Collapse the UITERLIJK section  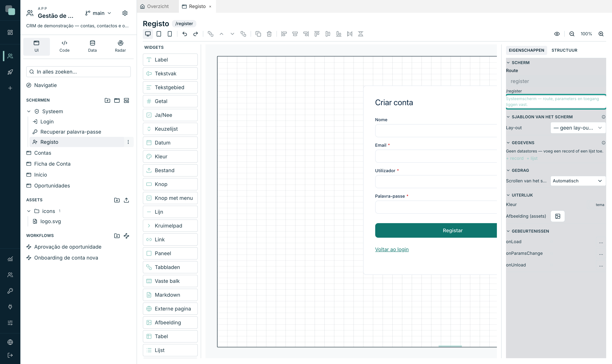[508, 195]
